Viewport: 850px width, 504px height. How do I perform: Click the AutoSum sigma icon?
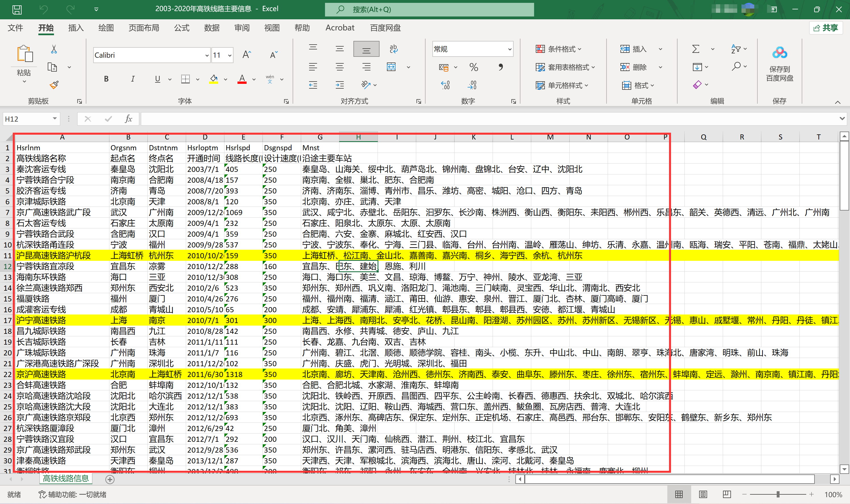tap(695, 49)
